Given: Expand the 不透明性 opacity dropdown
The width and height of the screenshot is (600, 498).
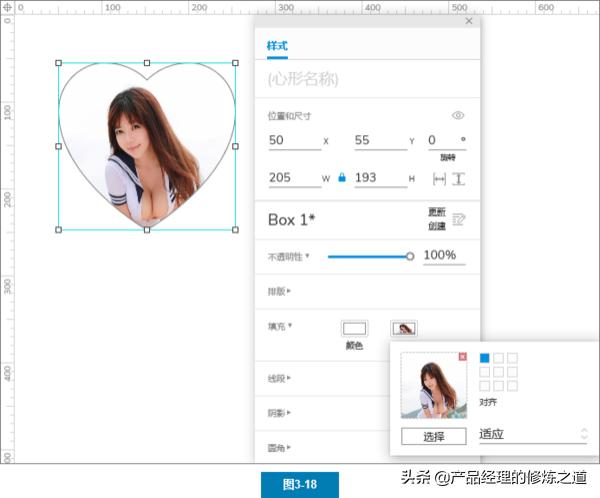Looking at the screenshot, I should 288,256.
